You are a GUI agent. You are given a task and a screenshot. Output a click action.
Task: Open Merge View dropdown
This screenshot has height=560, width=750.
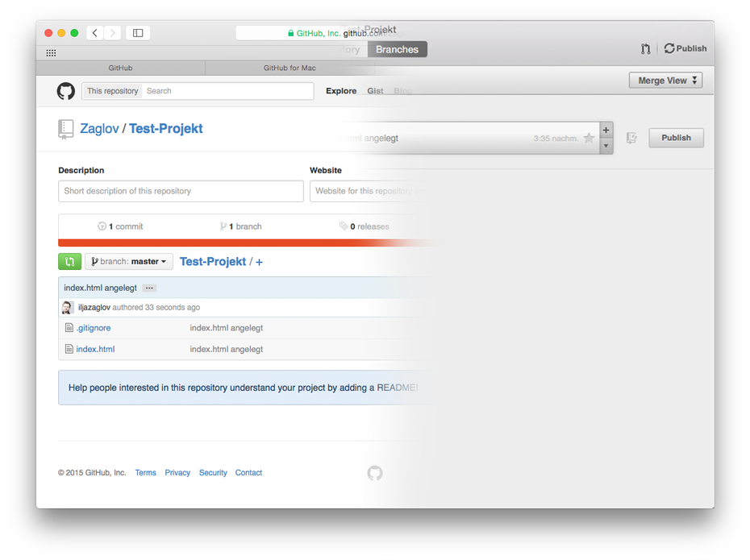pos(666,81)
